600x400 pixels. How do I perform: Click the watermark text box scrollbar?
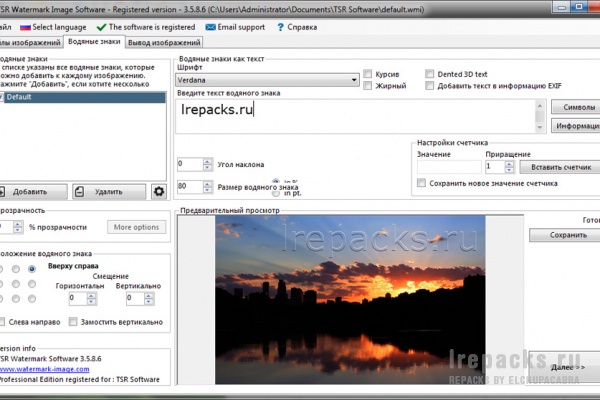tap(540, 116)
